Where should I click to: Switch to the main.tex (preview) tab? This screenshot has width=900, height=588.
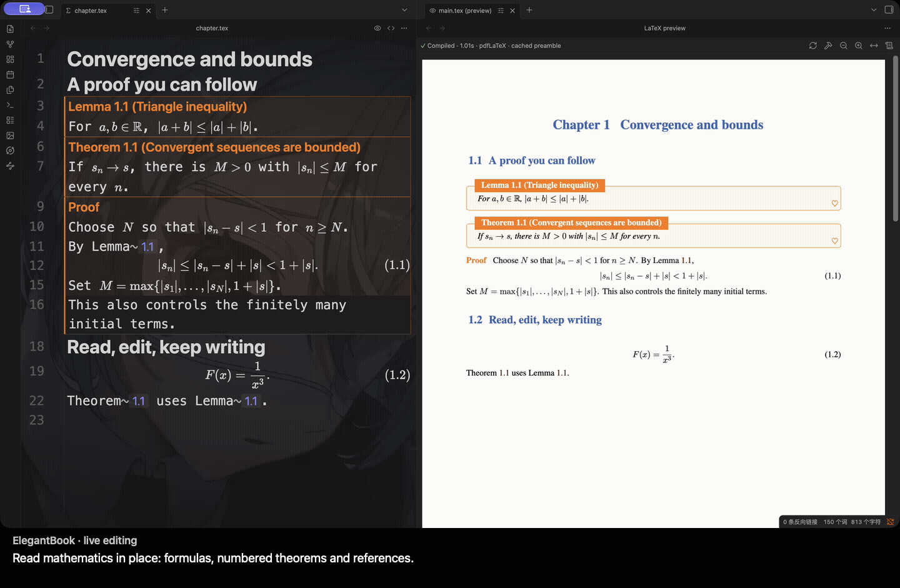click(465, 11)
